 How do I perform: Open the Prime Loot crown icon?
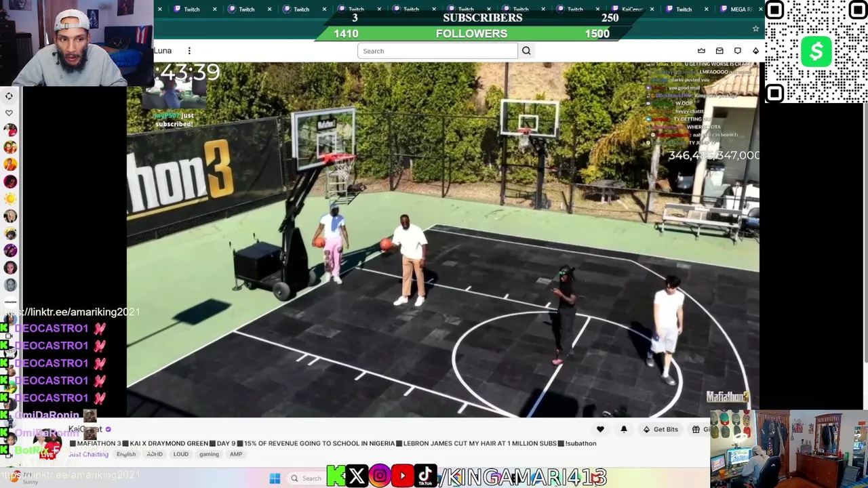click(x=701, y=51)
